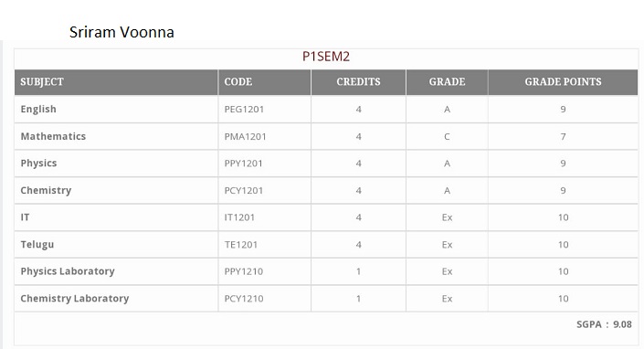Image resolution: width=644 pixels, height=349 pixels.
Task: Select the English subject row
Action: click(326, 110)
